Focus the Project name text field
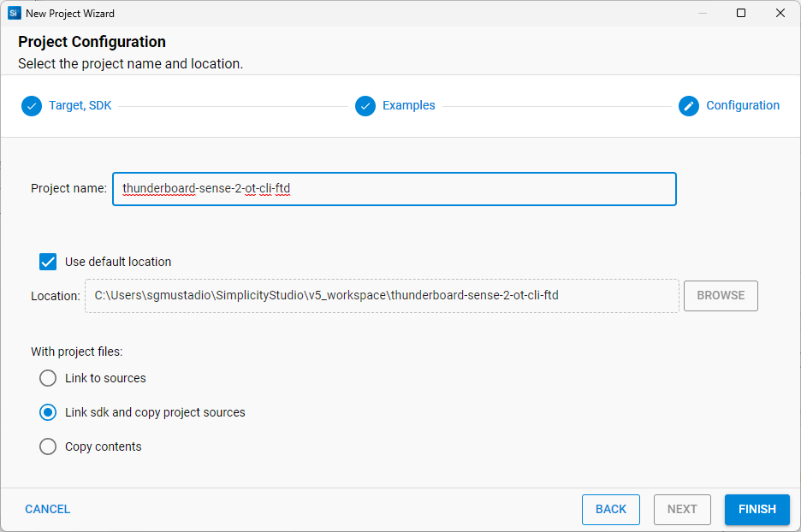Viewport: 801px width, 532px height. 394,189
